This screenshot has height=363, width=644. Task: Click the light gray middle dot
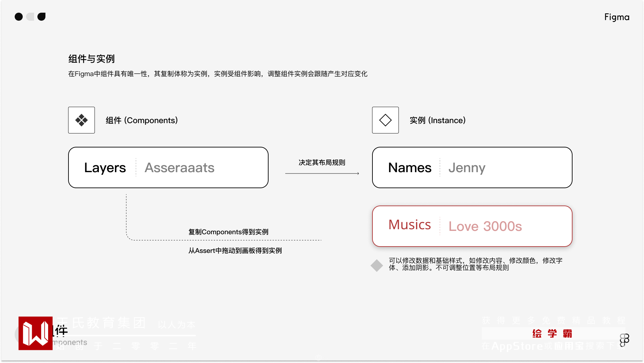[x=30, y=17]
